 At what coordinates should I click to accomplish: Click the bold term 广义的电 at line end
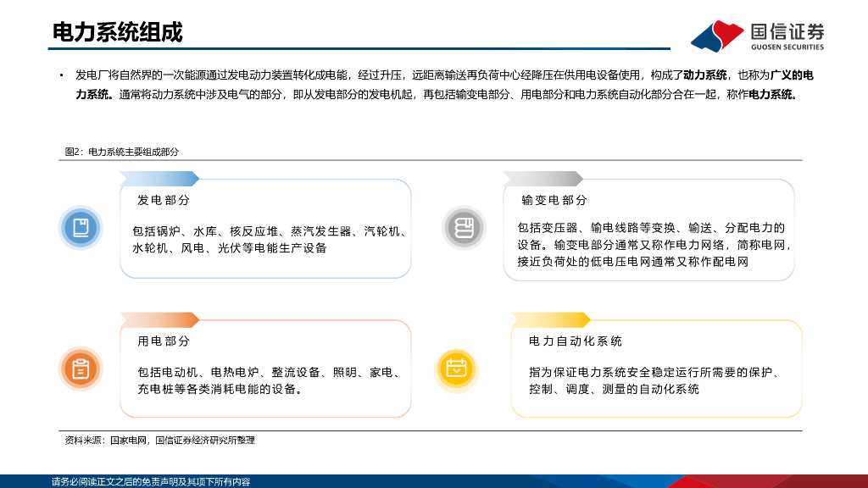point(792,75)
